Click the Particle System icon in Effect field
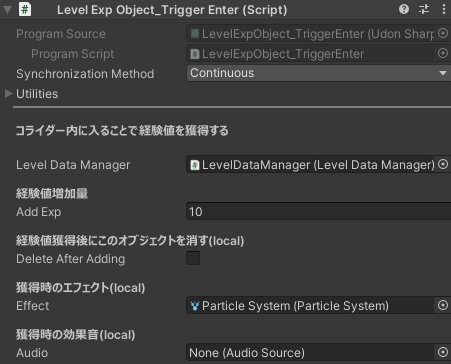The width and height of the screenshot is (451, 364). point(195,306)
